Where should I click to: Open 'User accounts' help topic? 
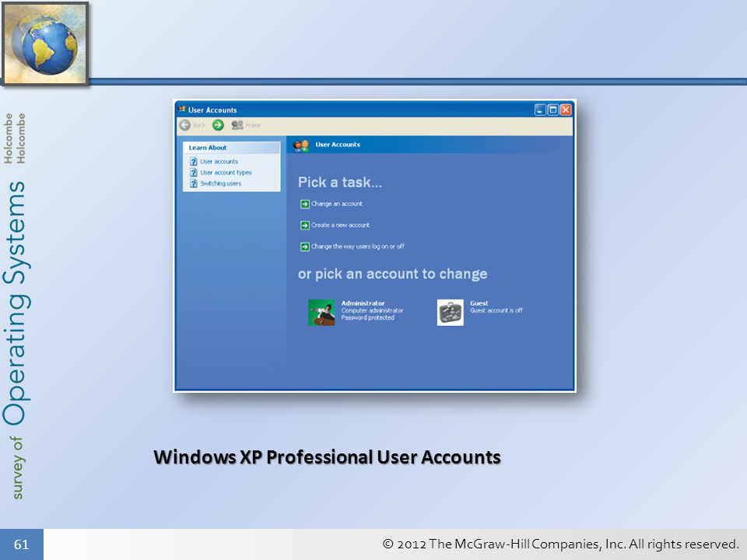coord(219,162)
